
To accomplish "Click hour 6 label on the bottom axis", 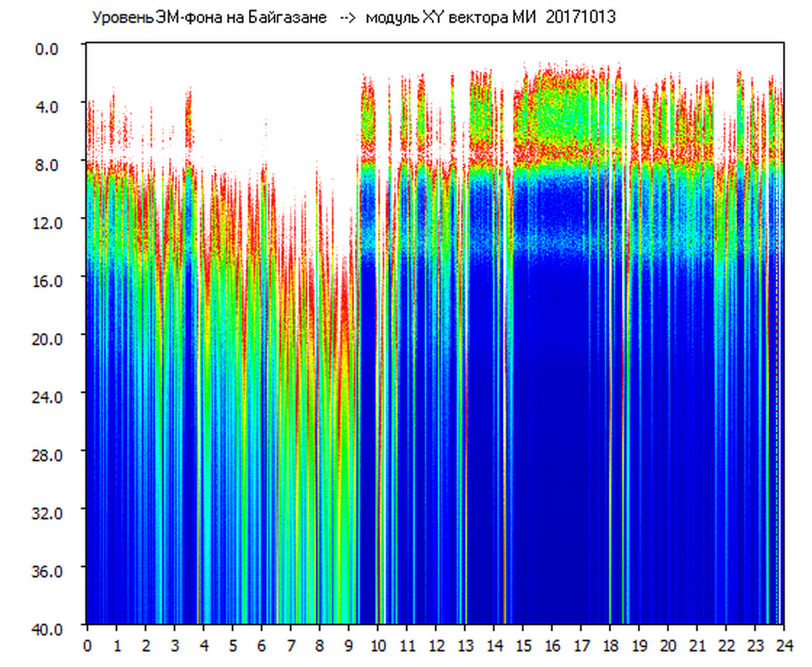I will 262,646.
